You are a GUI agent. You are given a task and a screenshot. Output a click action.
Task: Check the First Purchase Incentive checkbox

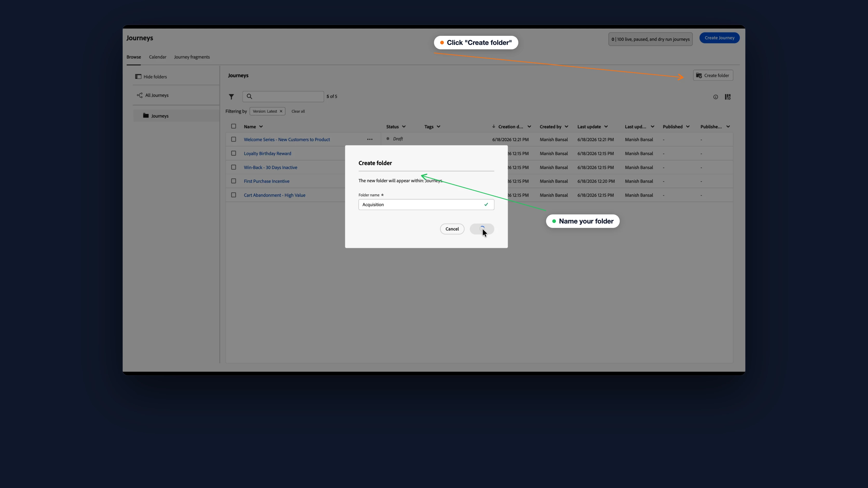pyautogui.click(x=233, y=181)
